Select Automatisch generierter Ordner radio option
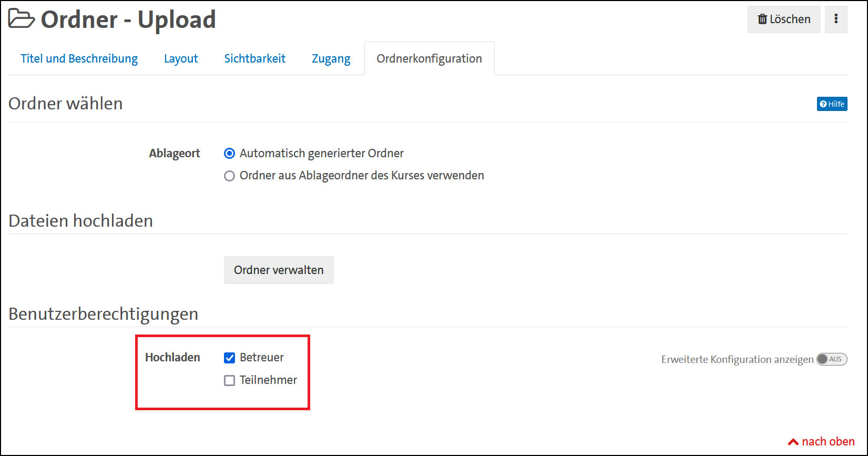Screen dimensions: 868x456 [229, 154]
